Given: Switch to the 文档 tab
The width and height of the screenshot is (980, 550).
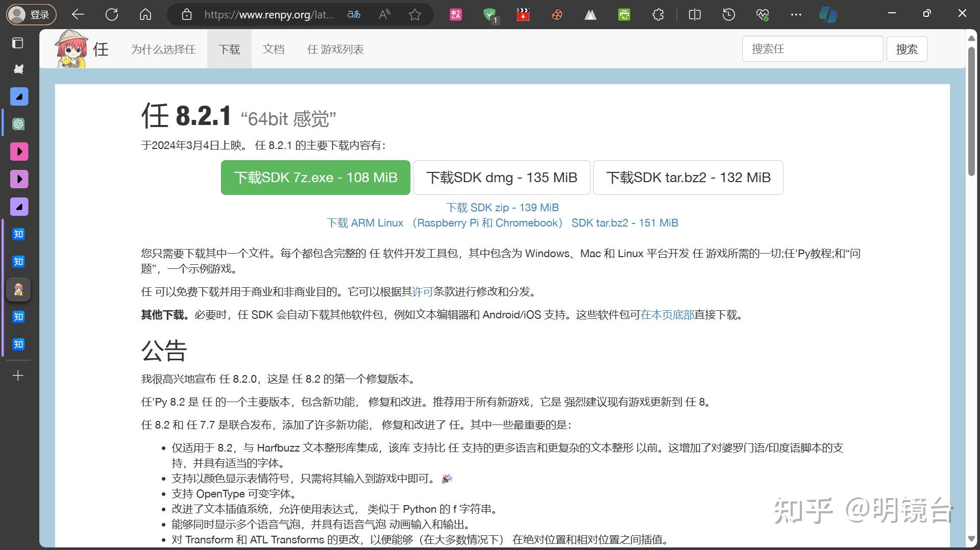Looking at the screenshot, I should [x=274, y=49].
